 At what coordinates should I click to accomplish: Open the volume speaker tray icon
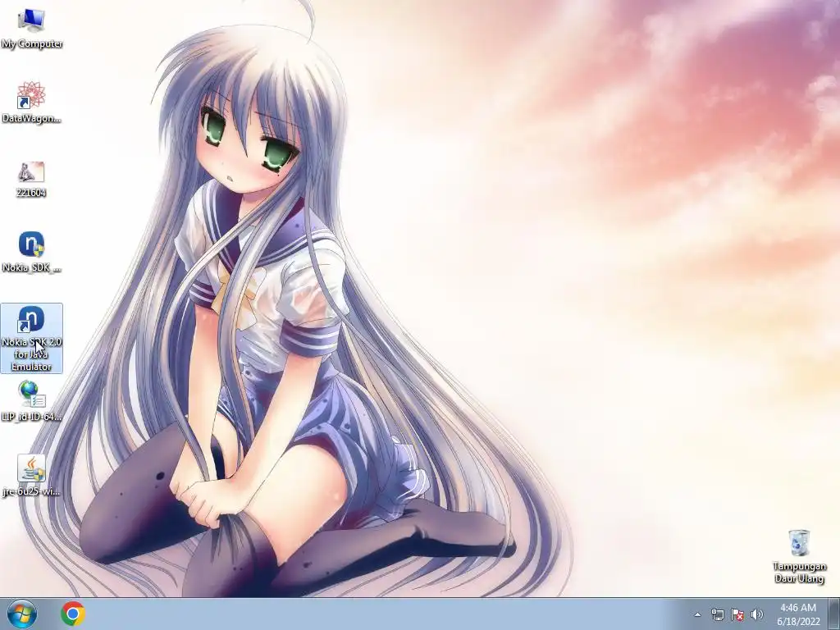756,614
